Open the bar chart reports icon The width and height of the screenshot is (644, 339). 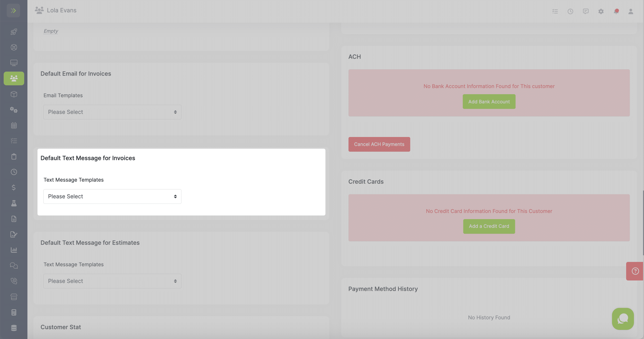(14, 250)
